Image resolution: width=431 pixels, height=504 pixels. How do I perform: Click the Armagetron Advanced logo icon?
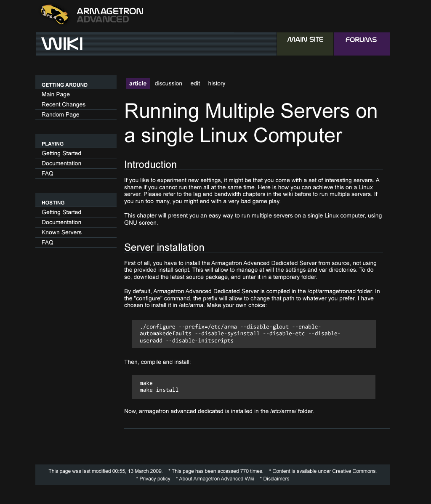coord(55,14)
